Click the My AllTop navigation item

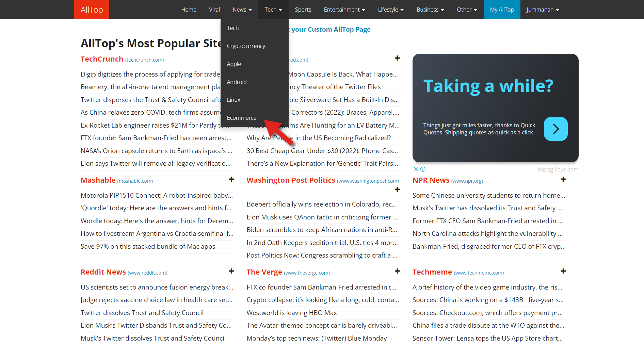(502, 9)
